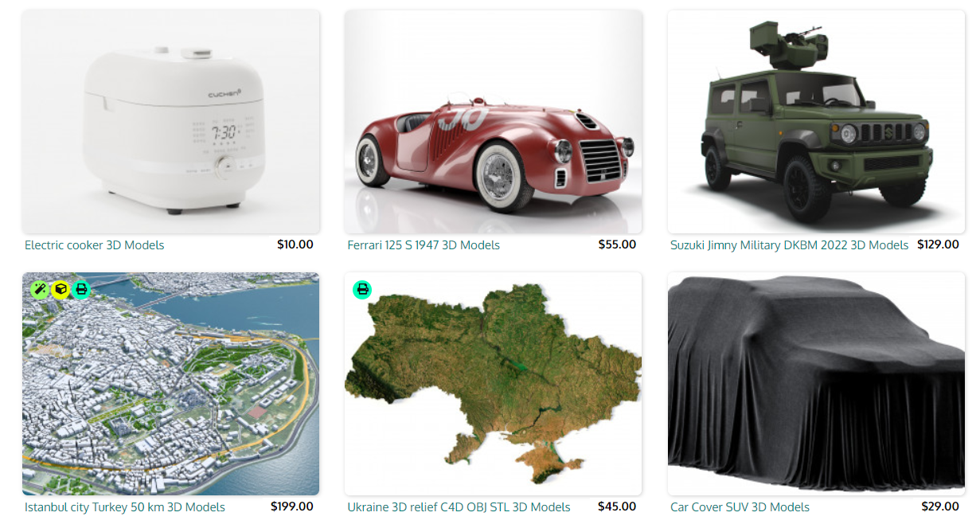Open the Electric cooker thumbnail image
The image size is (980, 528).
click(x=170, y=122)
